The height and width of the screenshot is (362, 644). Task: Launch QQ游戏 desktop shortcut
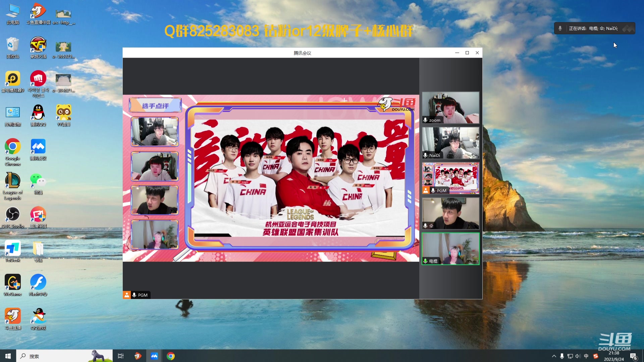coord(38,319)
